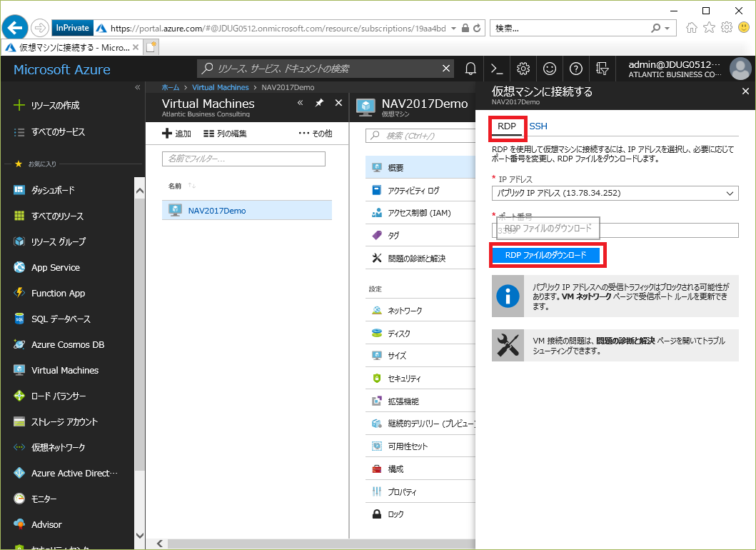Screen dimensions: 756x550
Task: Pin the Virtual Machines blade
Action: click(x=319, y=104)
